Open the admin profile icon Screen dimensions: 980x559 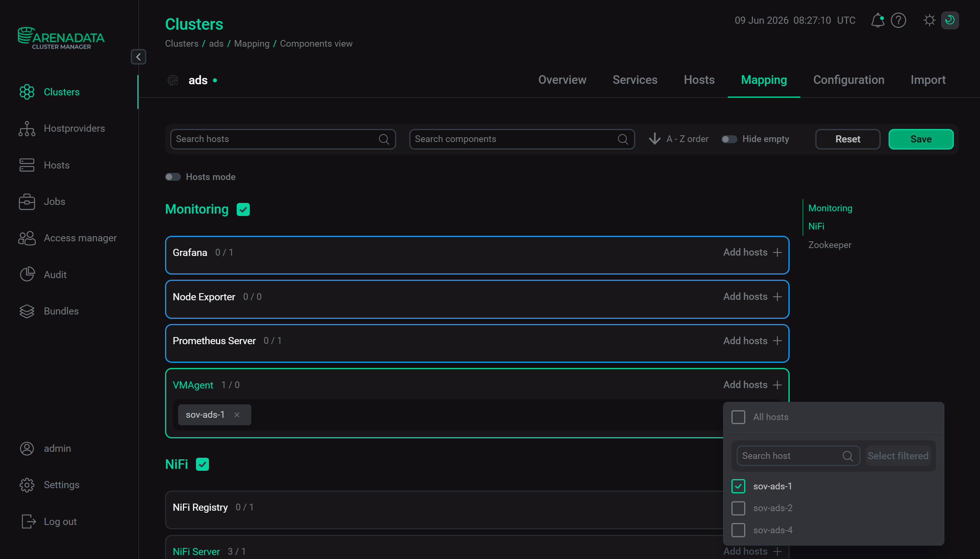(27, 449)
